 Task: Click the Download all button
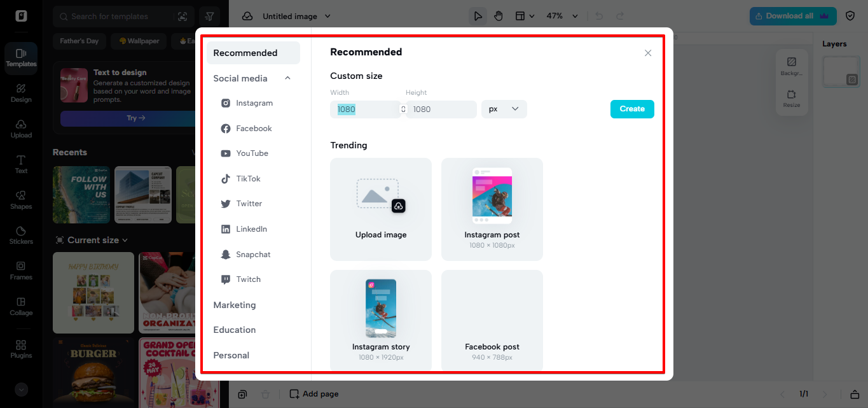[x=792, y=15]
